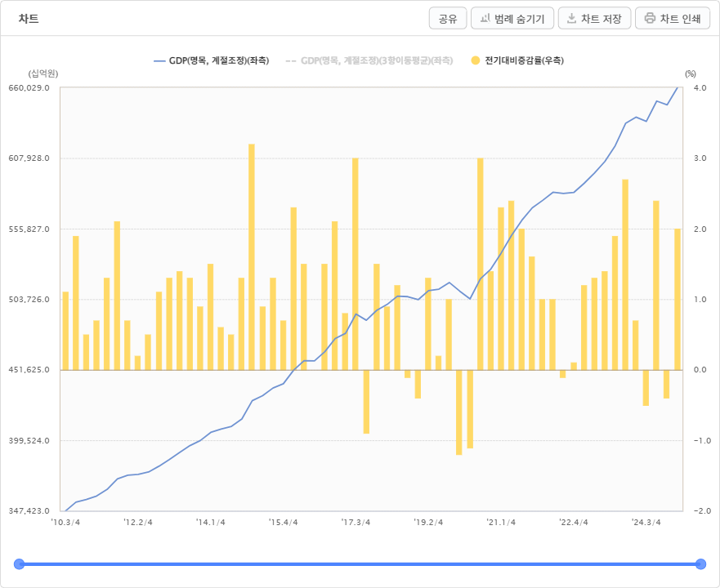This screenshot has height=588, width=720.
Task: Click the '24.3/4 x-axis label
Action: (646, 523)
